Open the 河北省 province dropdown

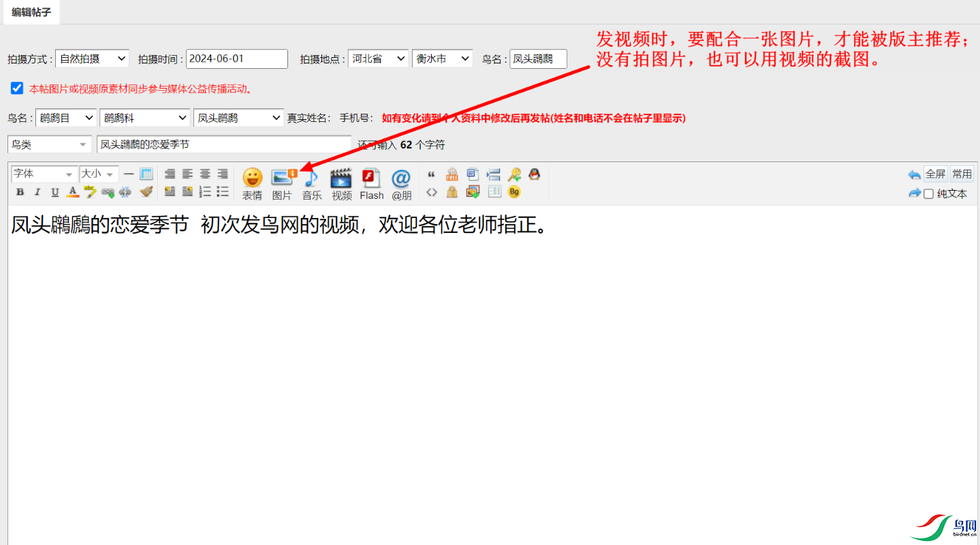point(378,59)
